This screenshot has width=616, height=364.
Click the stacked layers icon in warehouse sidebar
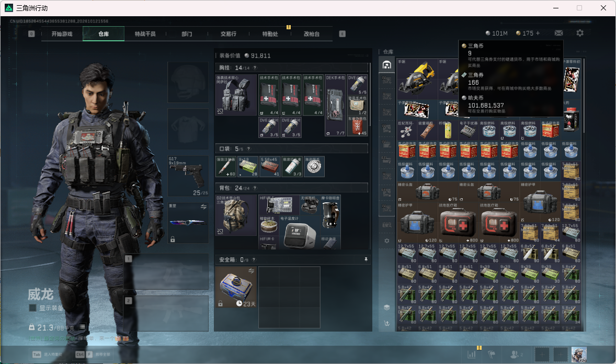(386, 308)
